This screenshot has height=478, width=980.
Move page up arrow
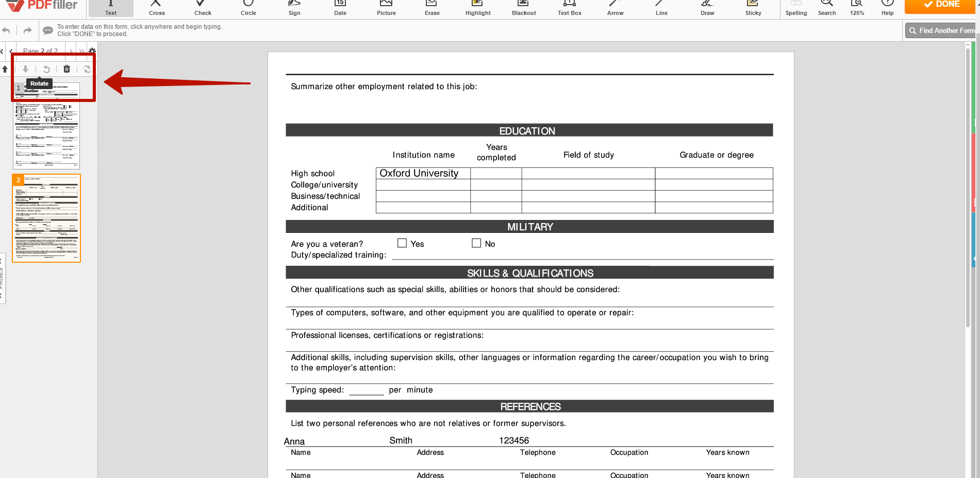click(5, 69)
